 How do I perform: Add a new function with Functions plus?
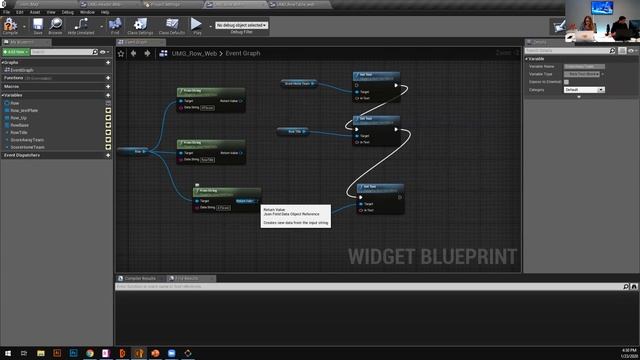[108, 78]
